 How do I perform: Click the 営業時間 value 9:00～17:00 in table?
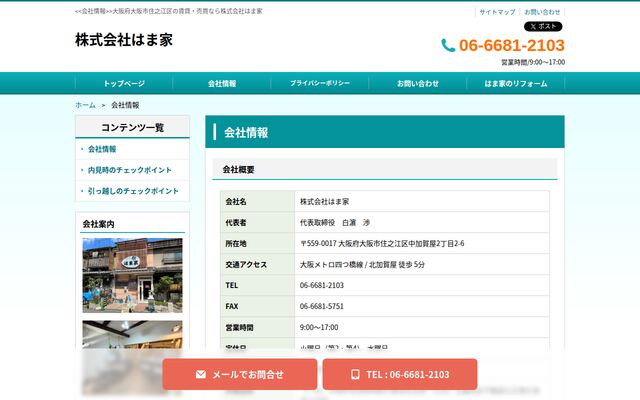point(319,327)
